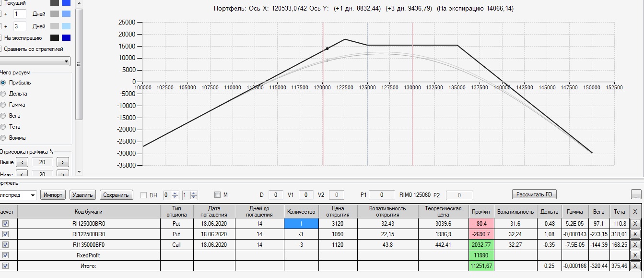Decrease the Выше chart range percent
This screenshot has width=644, height=278.
point(23,162)
